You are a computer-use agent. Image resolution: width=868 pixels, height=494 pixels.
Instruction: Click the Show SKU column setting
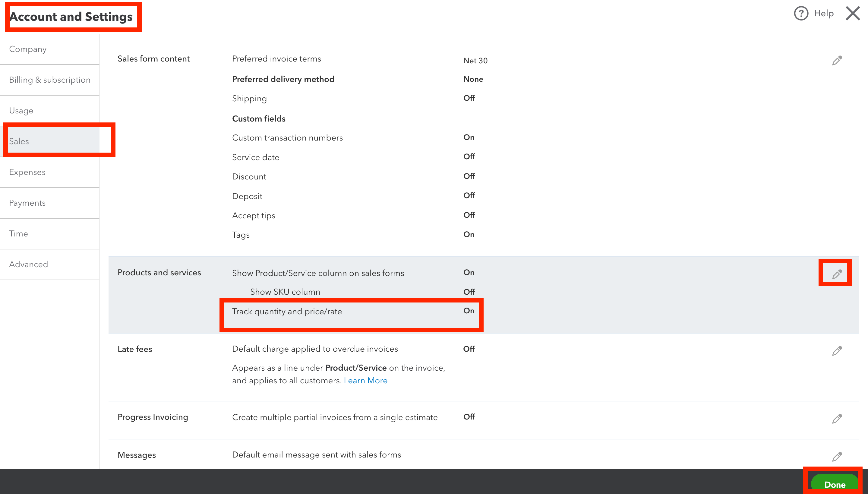click(285, 292)
